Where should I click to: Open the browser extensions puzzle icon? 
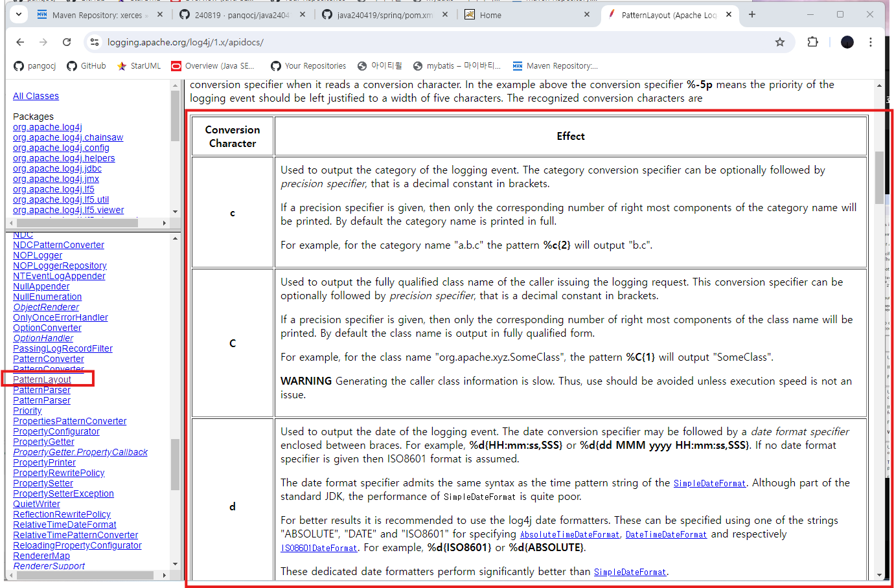pyautogui.click(x=812, y=42)
